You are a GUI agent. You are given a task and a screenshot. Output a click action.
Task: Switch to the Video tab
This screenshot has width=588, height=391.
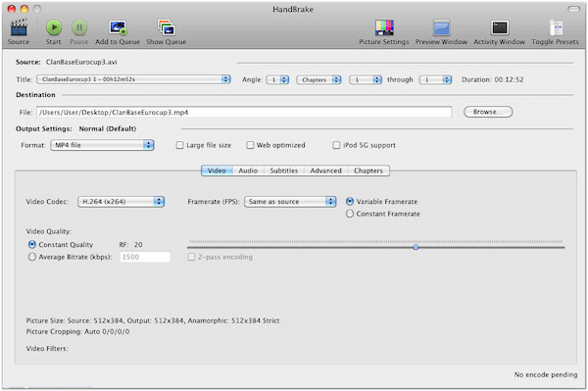tap(217, 171)
